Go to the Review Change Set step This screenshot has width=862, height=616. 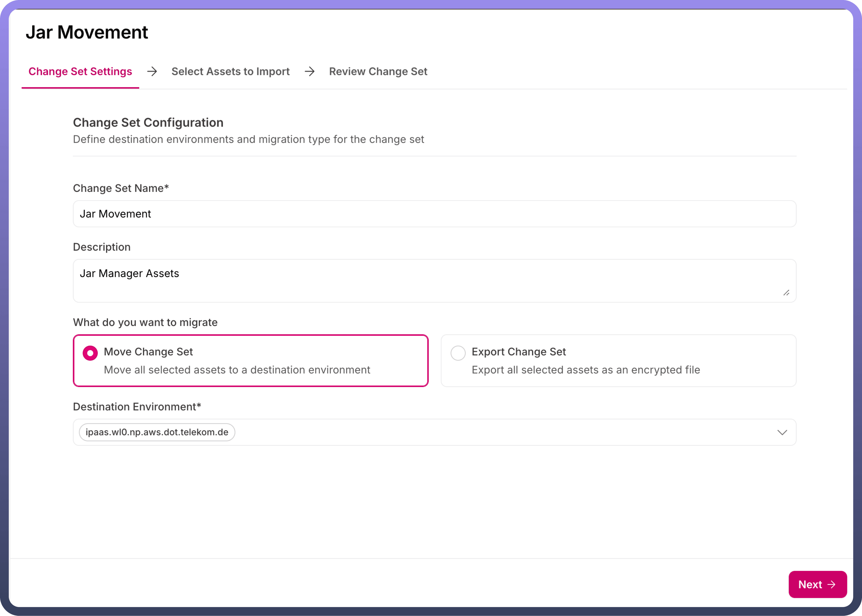[x=378, y=72]
